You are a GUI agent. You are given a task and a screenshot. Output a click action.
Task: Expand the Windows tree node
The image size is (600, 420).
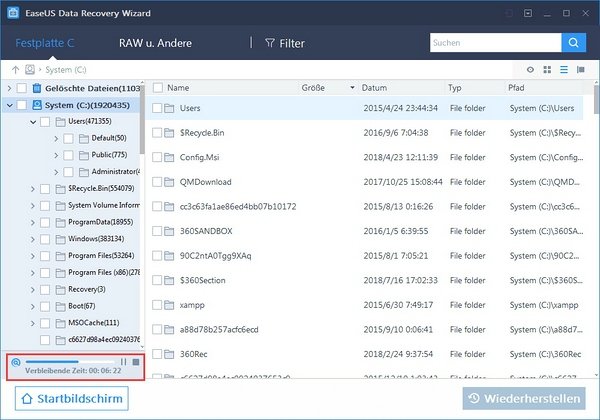pyautogui.click(x=33, y=239)
